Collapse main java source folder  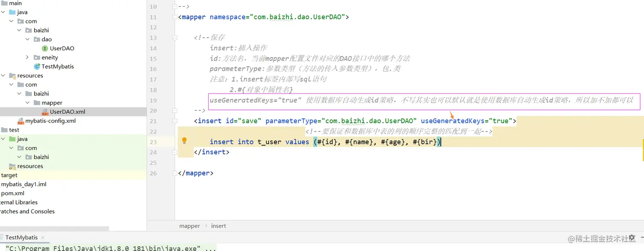pos(3,12)
